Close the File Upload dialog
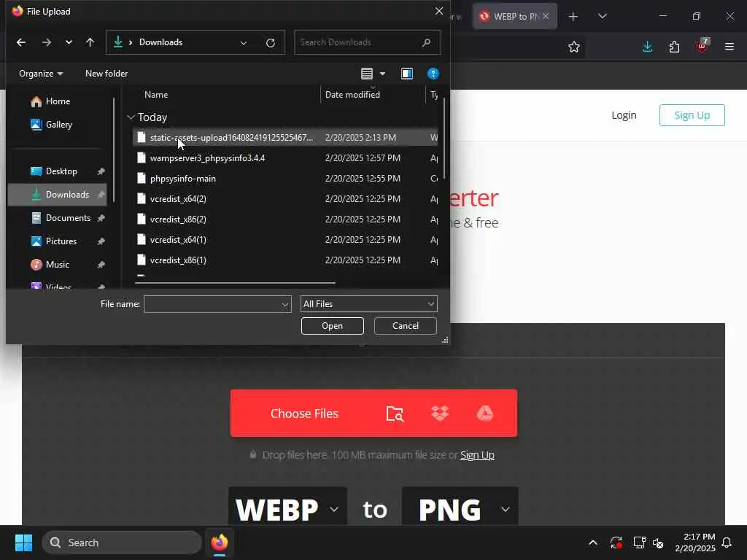Image resolution: width=747 pixels, height=560 pixels. point(438,11)
